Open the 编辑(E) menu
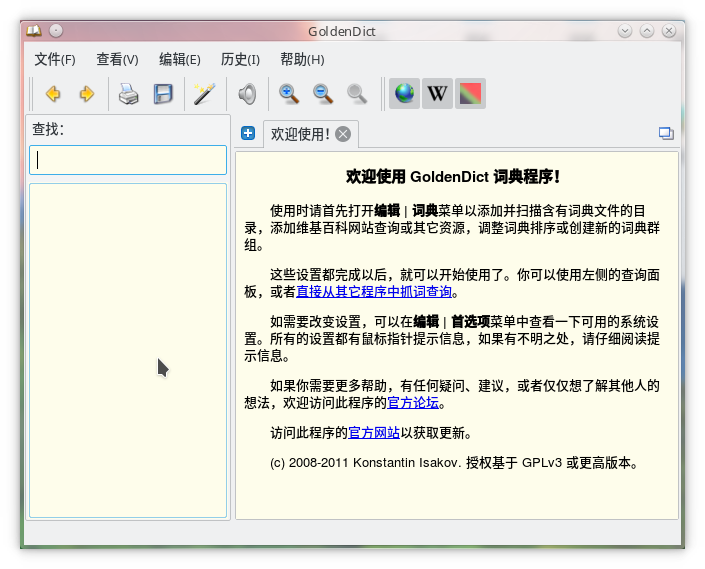The image size is (705, 569). coord(180,59)
